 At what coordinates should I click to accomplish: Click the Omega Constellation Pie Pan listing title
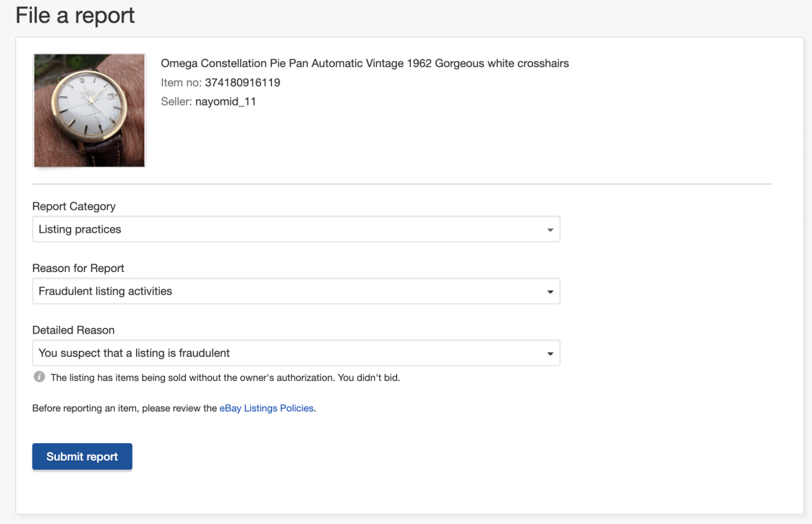[365, 64]
